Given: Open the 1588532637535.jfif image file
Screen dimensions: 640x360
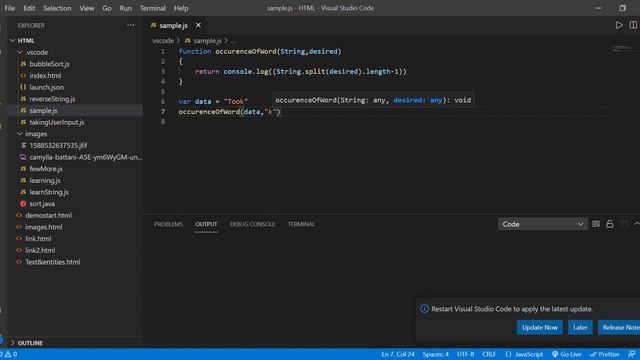Looking at the screenshot, I should (x=58, y=146).
